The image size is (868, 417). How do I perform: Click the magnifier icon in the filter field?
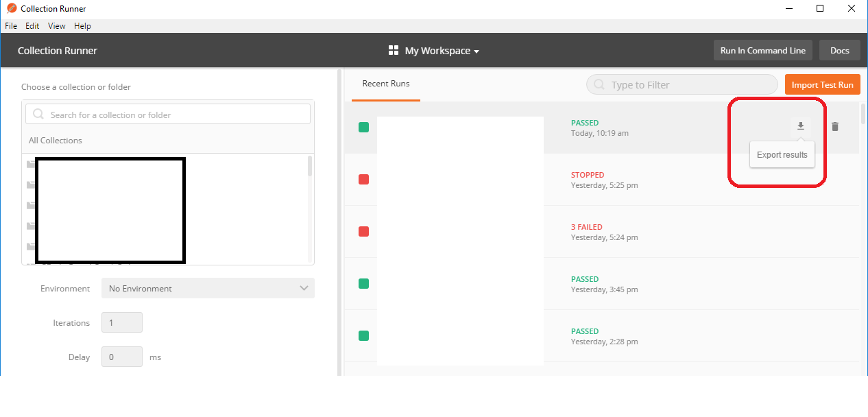[598, 84]
